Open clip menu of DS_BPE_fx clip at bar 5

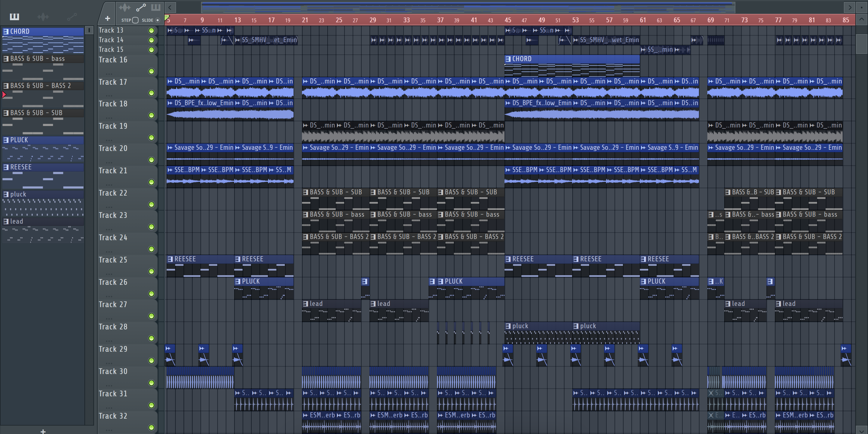(170, 103)
